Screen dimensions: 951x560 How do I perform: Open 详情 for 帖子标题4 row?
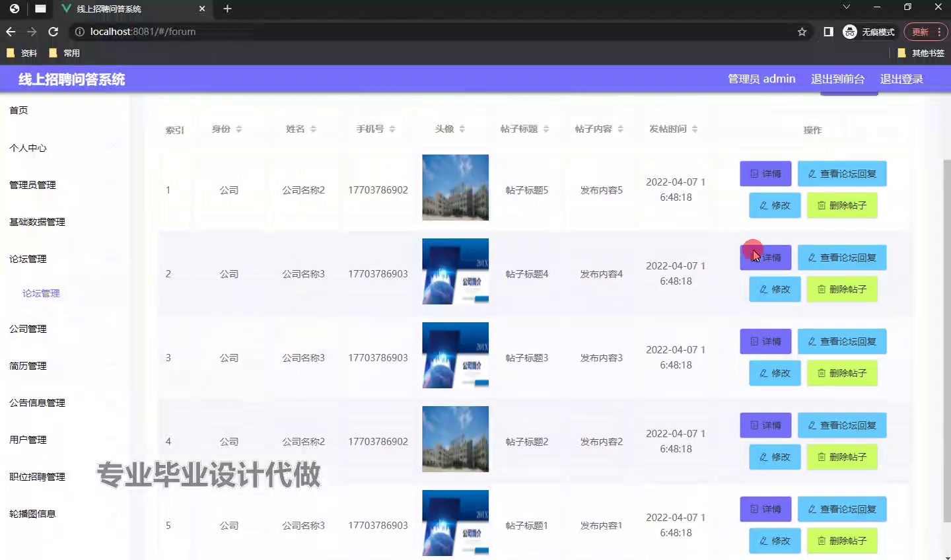[x=765, y=258]
